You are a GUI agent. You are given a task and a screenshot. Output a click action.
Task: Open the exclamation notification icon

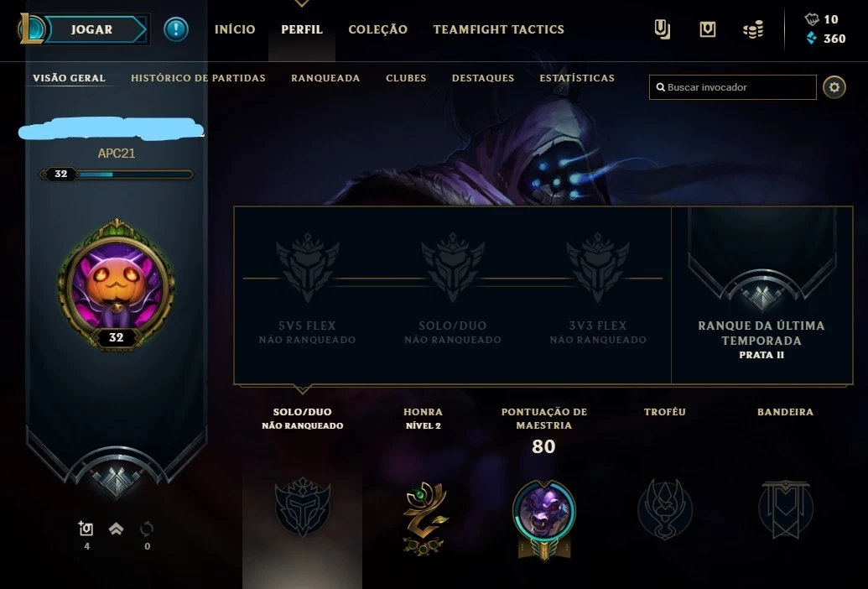pos(176,29)
